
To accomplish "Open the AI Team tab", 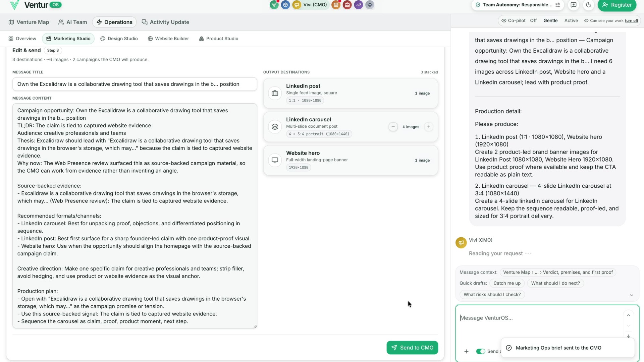I will click(x=72, y=22).
